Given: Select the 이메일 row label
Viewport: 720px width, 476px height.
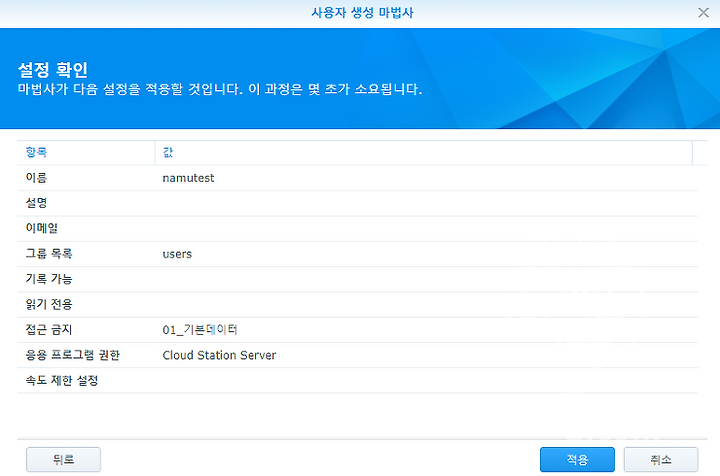Looking at the screenshot, I should click(x=42, y=228).
